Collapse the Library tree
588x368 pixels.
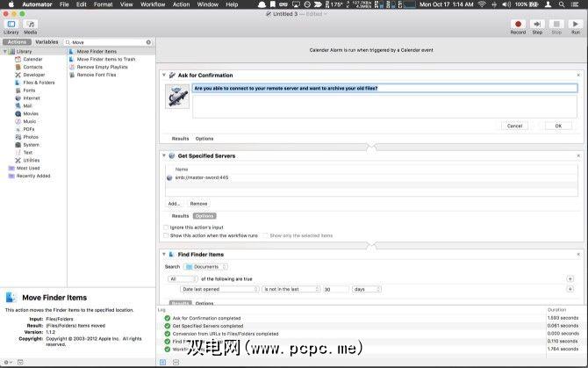coord(5,52)
